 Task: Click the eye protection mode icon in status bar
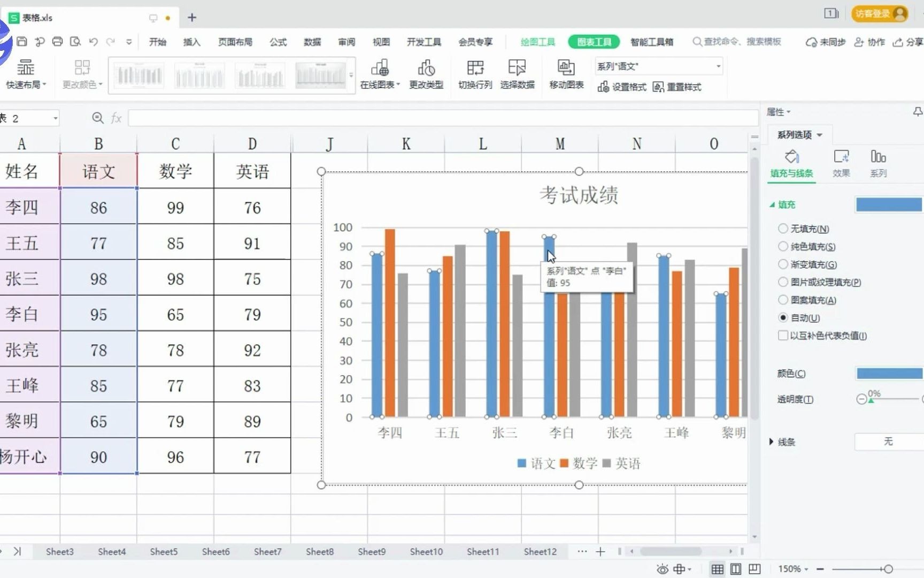(662, 568)
